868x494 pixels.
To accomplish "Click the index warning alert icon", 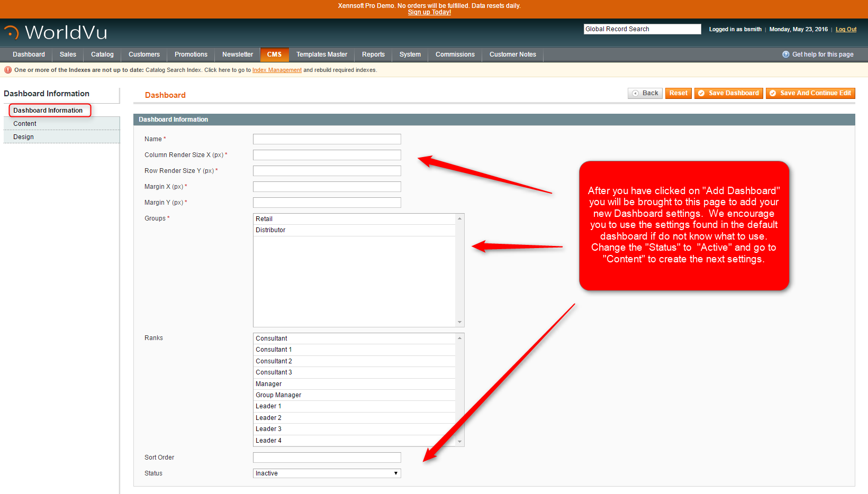I will tap(8, 70).
